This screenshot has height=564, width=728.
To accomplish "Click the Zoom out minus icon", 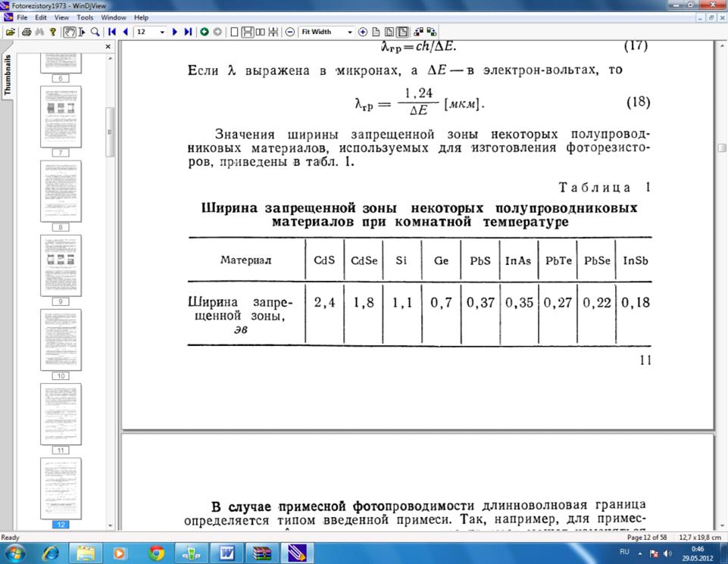I will pos(290,32).
